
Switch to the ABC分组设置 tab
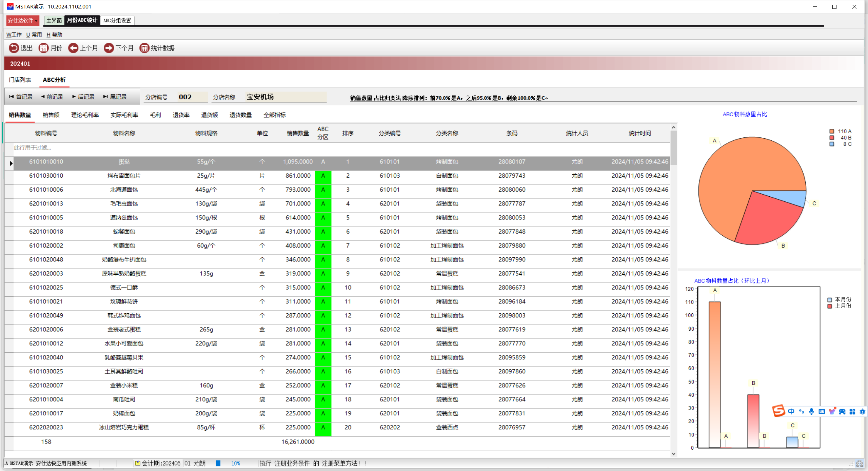point(117,21)
